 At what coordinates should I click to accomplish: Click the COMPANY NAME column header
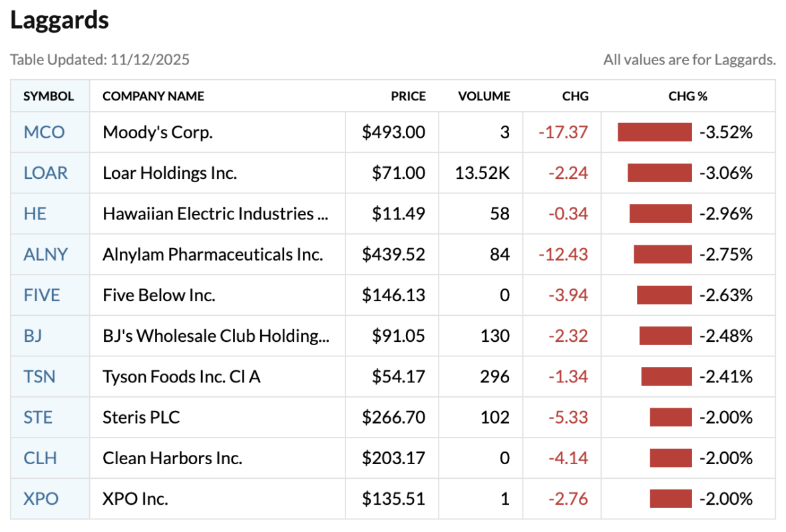click(153, 96)
